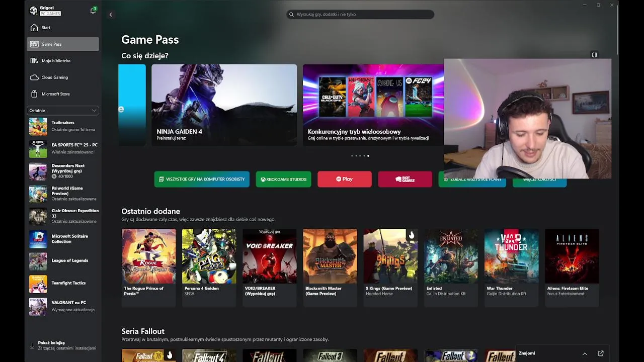644x362 pixels.
Task: Expand the Znajomi friends panel chevron
Action: pyautogui.click(x=585, y=353)
